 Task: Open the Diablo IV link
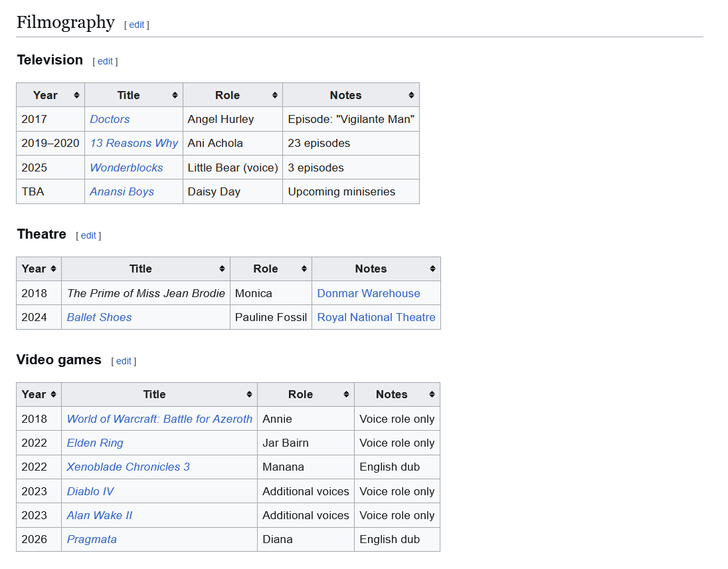(90, 491)
